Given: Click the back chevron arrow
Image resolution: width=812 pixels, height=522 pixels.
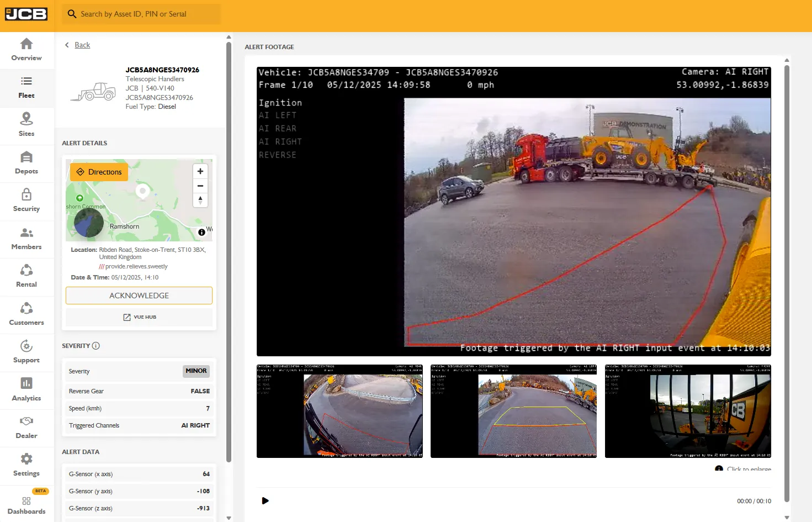Looking at the screenshot, I should [67, 45].
